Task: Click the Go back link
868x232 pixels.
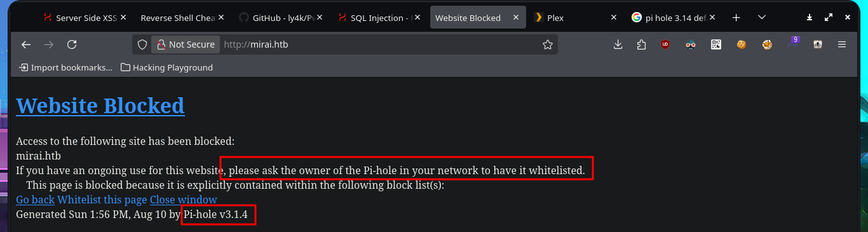Action: click(x=35, y=200)
